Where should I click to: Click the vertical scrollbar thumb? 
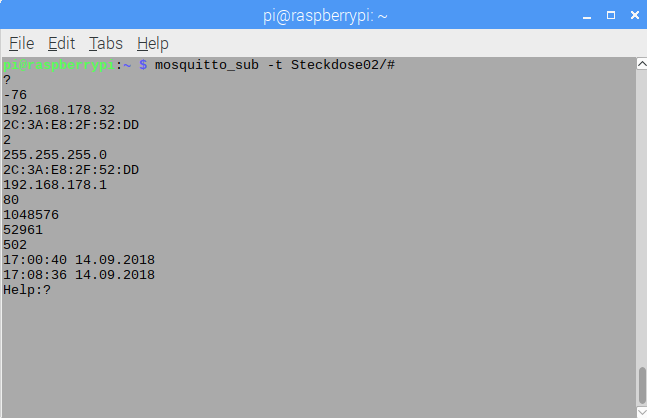click(x=642, y=385)
